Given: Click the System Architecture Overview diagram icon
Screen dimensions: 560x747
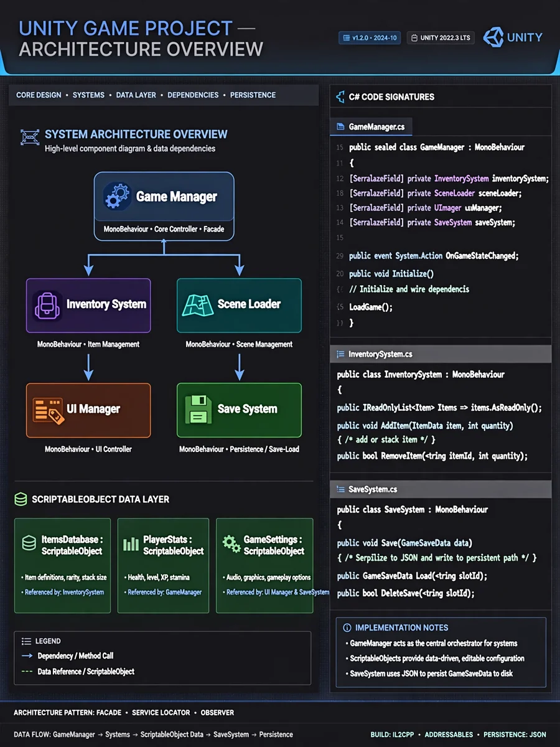Looking at the screenshot, I should click(29, 137).
